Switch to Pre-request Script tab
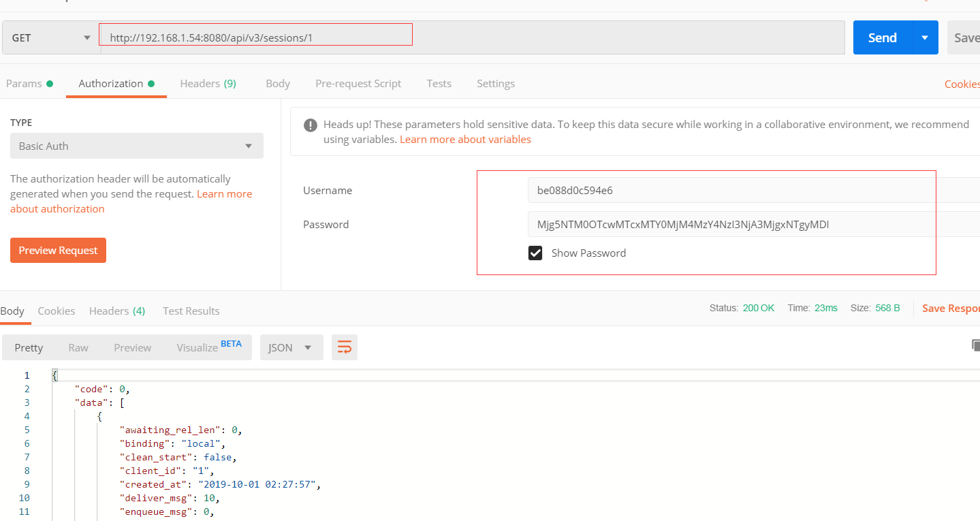 click(x=358, y=84)
